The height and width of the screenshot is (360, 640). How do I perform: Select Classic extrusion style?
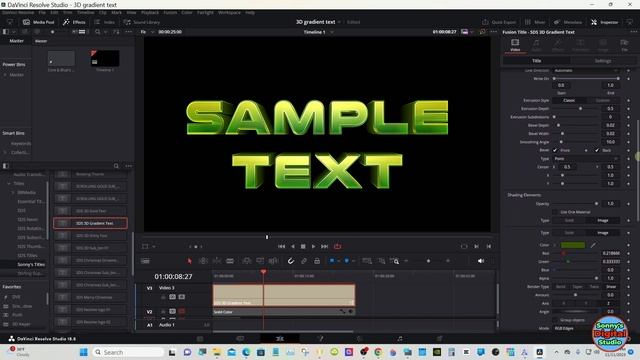[569, 100]
